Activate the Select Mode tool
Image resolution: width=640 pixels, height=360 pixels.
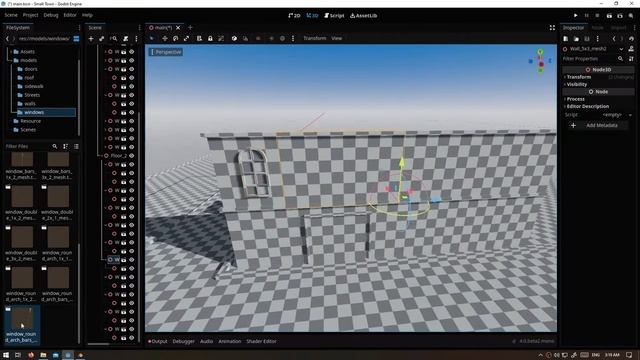(x=152, y=38)
